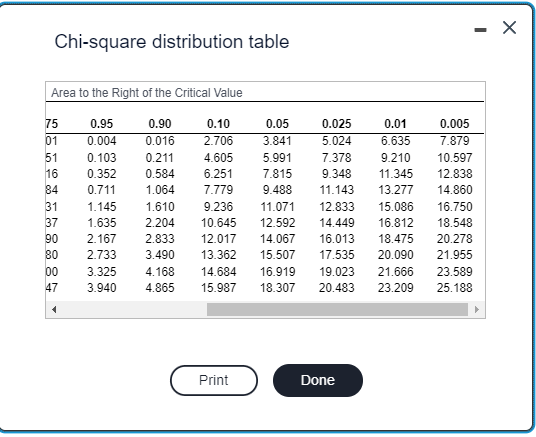536x437 pixels.
Task: Minimize the Chi-square distribution table dialog
Action: (480, 30)
